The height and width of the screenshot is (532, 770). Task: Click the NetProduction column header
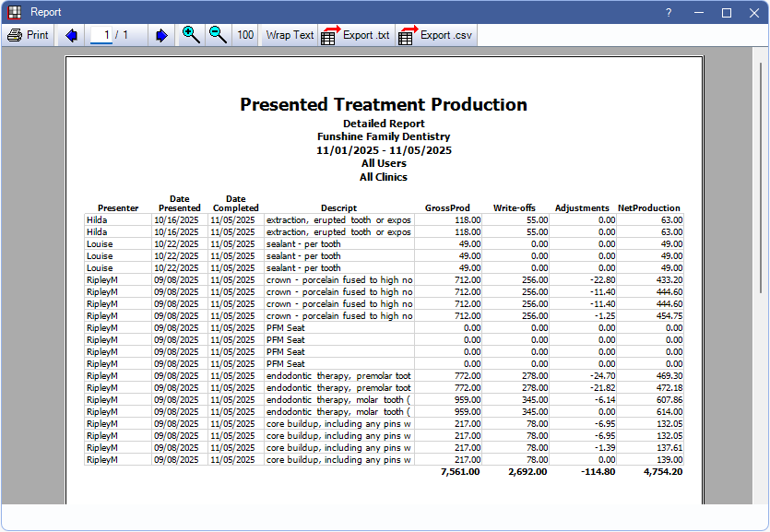point(649,208)
